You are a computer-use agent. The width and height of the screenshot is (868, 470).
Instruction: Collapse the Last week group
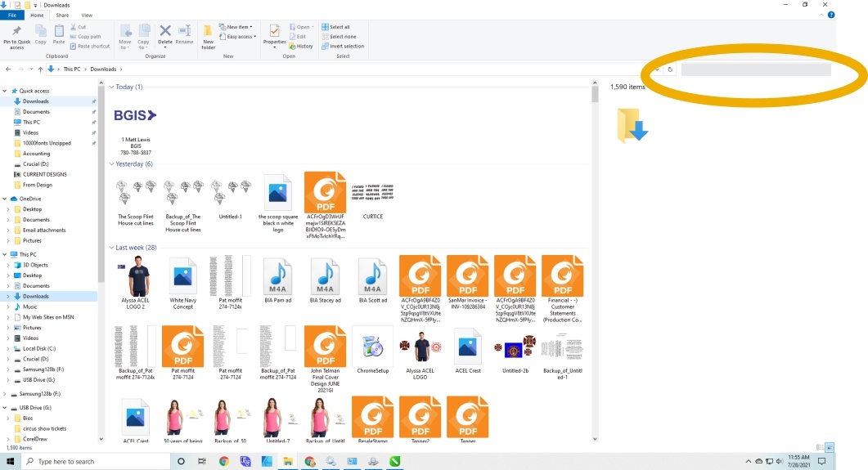[112, 247]
